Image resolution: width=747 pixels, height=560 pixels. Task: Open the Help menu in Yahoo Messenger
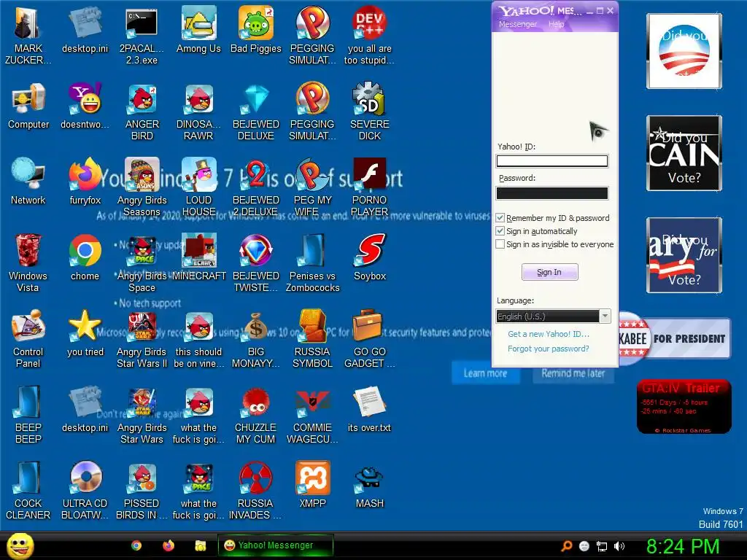tap(556, 24)
